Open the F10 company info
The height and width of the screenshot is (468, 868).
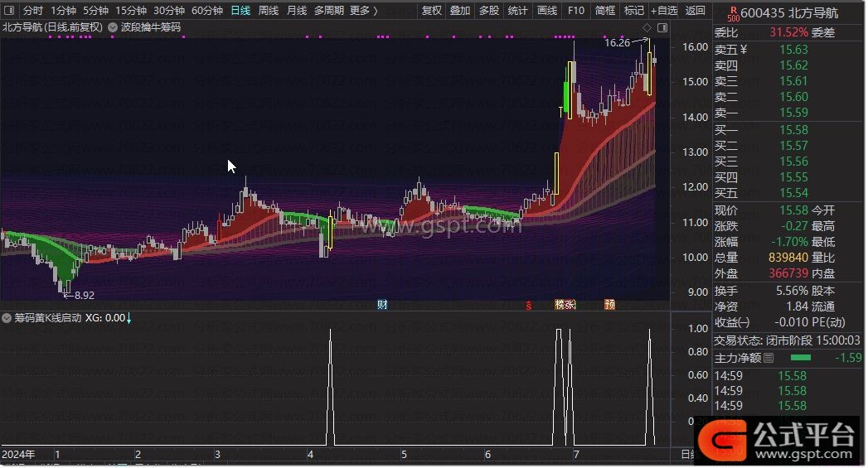click(x=575, y=11)
